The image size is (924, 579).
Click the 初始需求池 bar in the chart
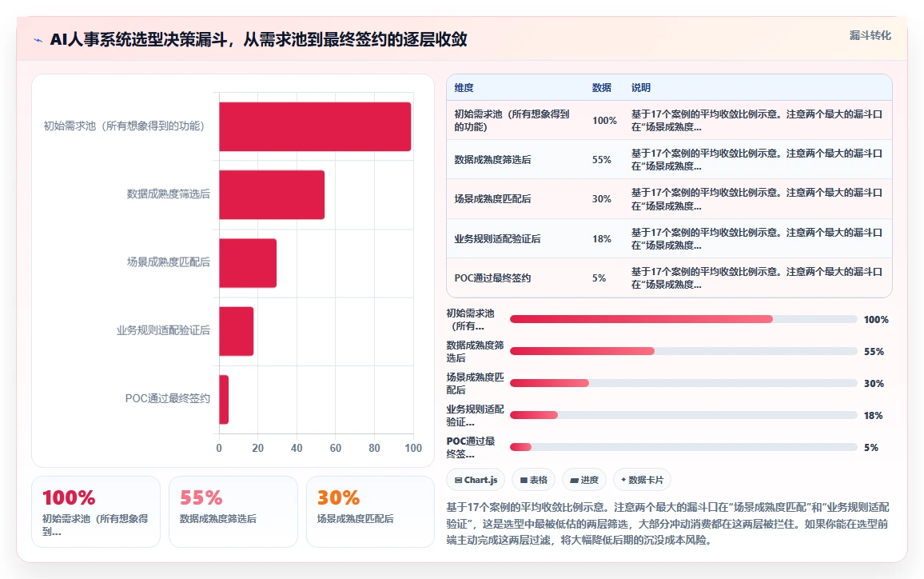[x=315, y=127]
